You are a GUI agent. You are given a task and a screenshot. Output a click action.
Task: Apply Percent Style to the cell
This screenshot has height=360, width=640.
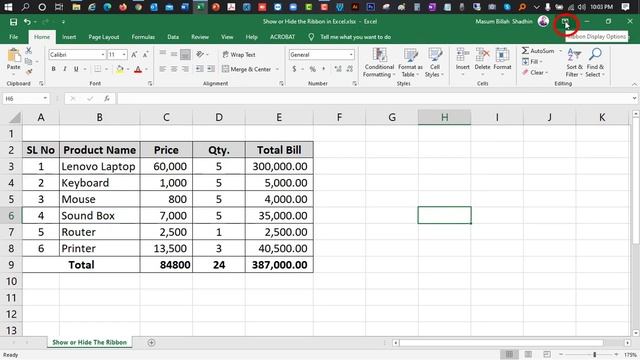click(x=313, y=69)
